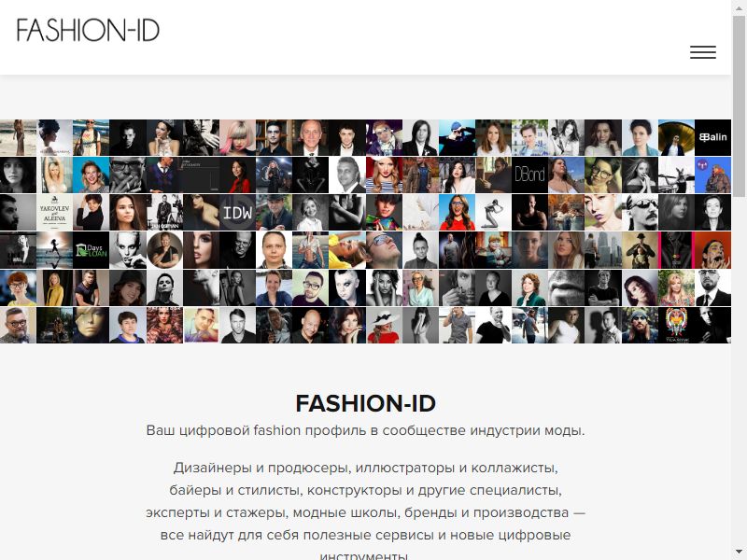Open the hamburger navigation menu
Viewport: 747px width, 560px height.
pyautogui.click(x=703, y=52)
